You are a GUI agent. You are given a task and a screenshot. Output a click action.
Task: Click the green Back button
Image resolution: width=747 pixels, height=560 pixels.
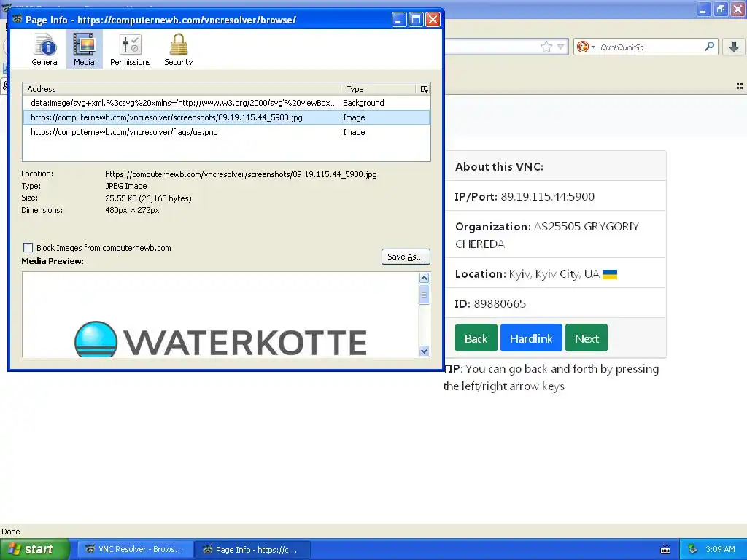(476, 338)
